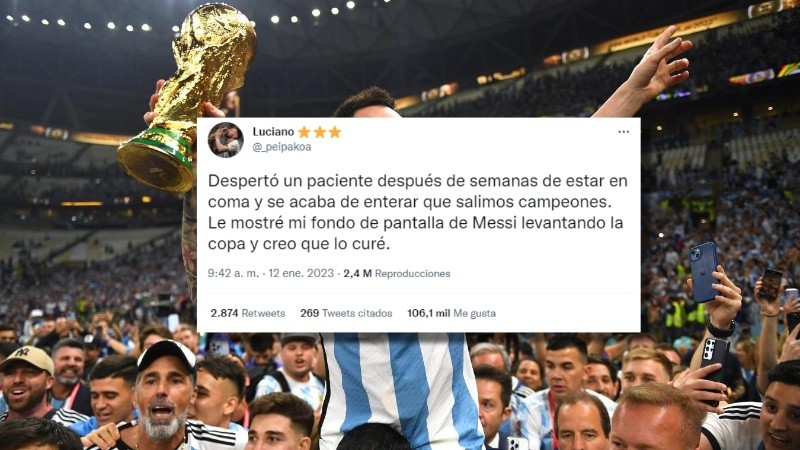The height and width of the screenshot is (450, 800).
Task: Click the golden World Cup trophy
Action: click(x=187, y=97)
